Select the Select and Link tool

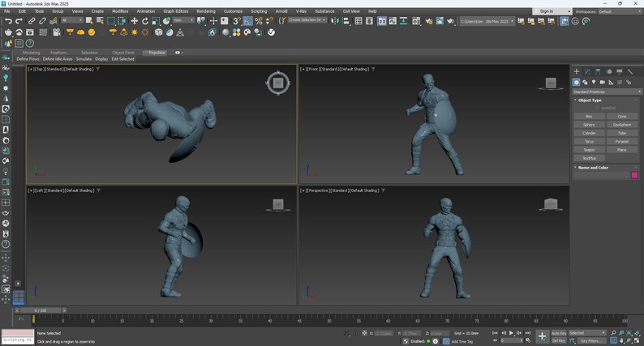(x=32, y=20)
